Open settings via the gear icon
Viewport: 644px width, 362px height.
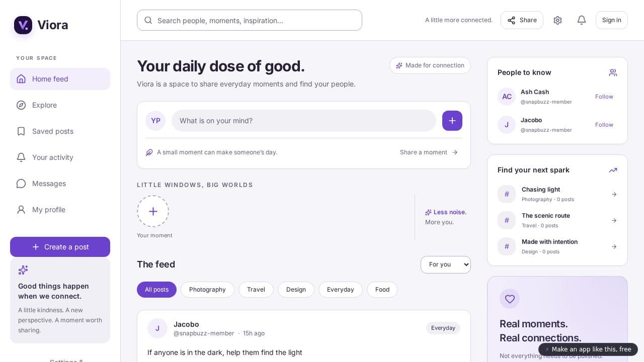pos(557,20)
